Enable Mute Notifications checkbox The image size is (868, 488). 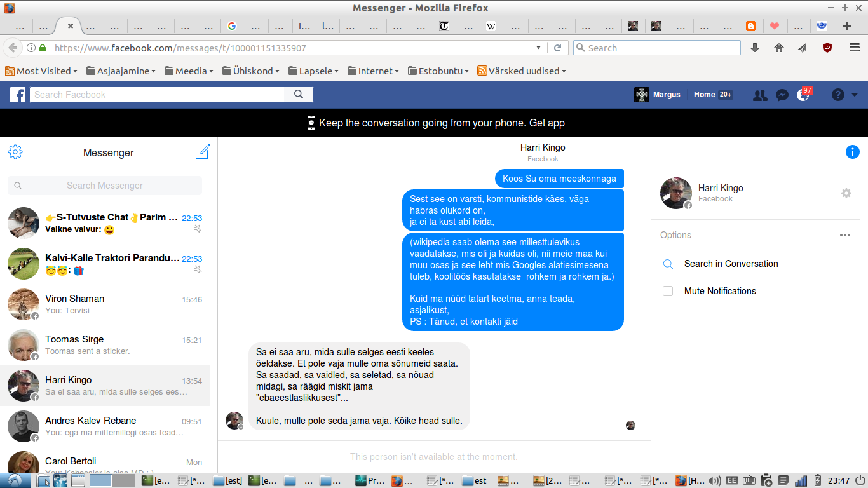(x=668, y=291)
